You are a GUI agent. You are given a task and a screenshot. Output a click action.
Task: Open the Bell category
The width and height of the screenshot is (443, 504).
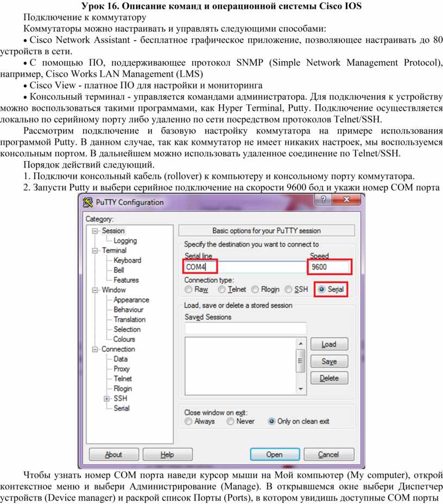tap(119, 270)
